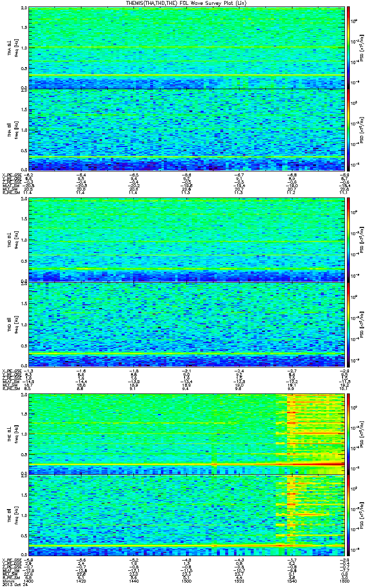Image resolution: width=368 pixels, height=588 pixels.
Task: Click the PSD [nT²/Hz] label of THE B∥
Action: pos(361,516)
